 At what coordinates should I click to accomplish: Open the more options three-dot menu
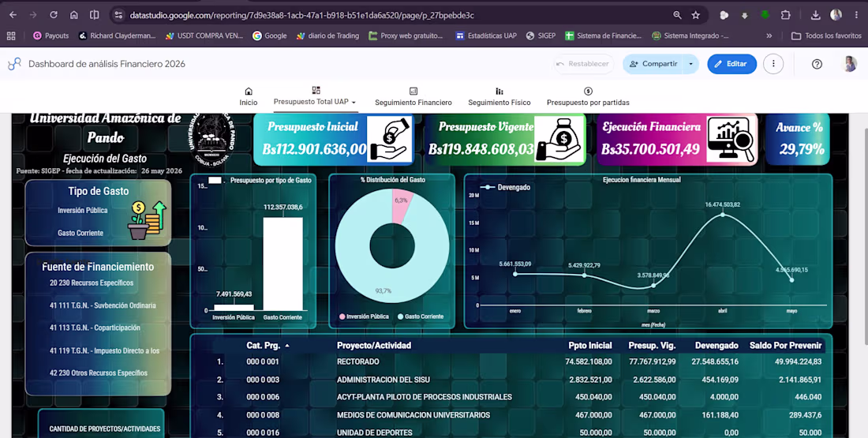(773, 64)
